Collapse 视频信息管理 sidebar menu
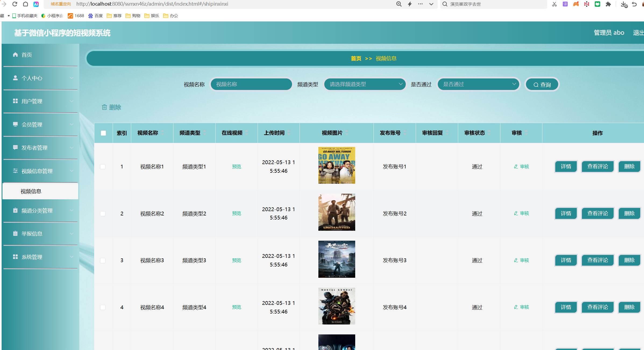Viewport: 644px width, 350px height. (x=40, y=171)
